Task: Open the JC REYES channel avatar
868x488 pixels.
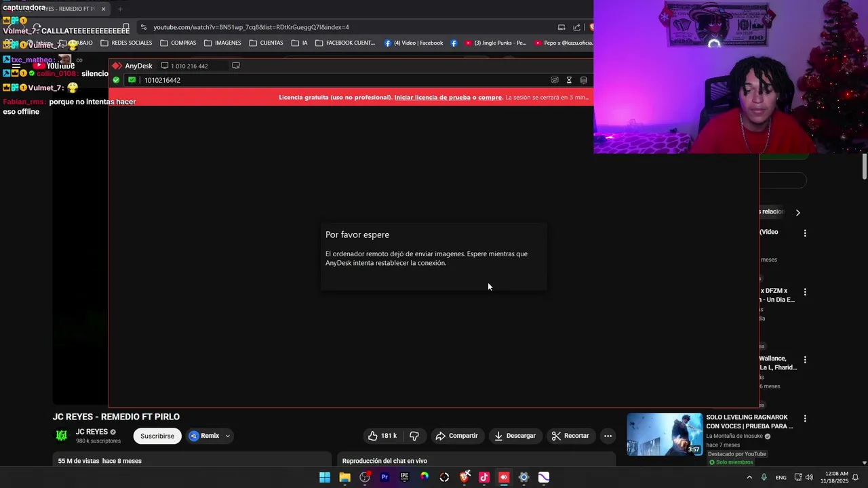Action: coord(62,435)
